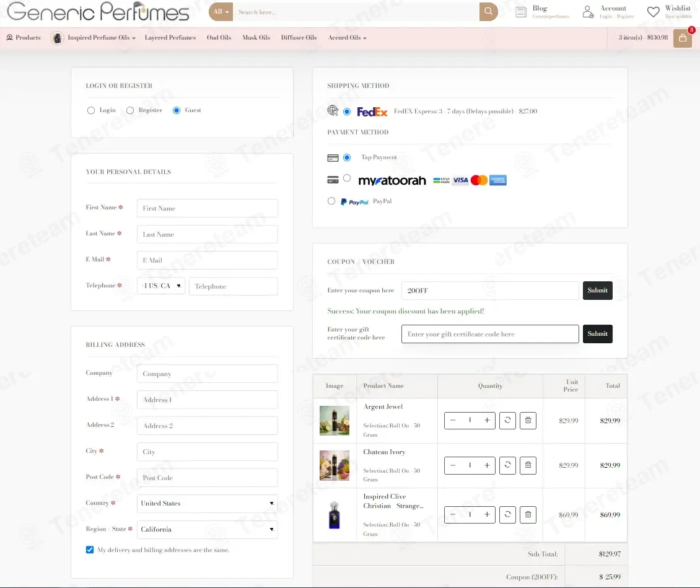
Task: Delete Chateau Ivory from cart
Action: 528,465
